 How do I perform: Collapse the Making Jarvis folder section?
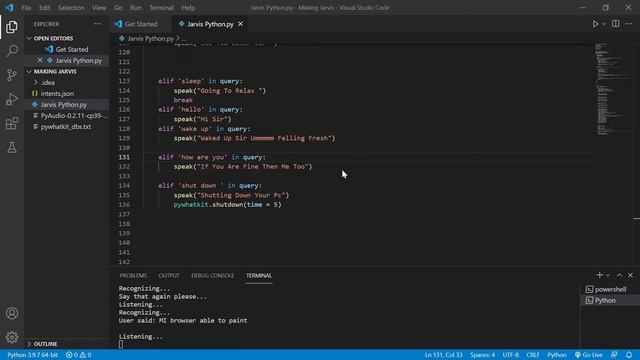55,71
